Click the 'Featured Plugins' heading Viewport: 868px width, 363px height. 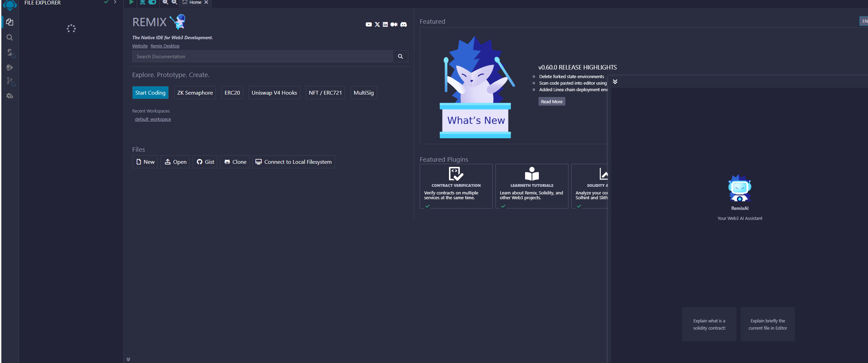click(444, 159)
